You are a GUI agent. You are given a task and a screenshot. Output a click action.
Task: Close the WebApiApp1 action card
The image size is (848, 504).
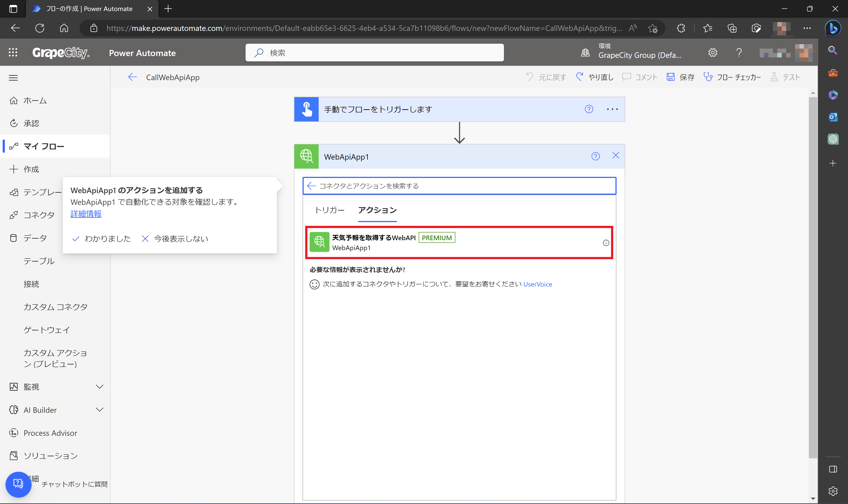click(x=616, y=156)
